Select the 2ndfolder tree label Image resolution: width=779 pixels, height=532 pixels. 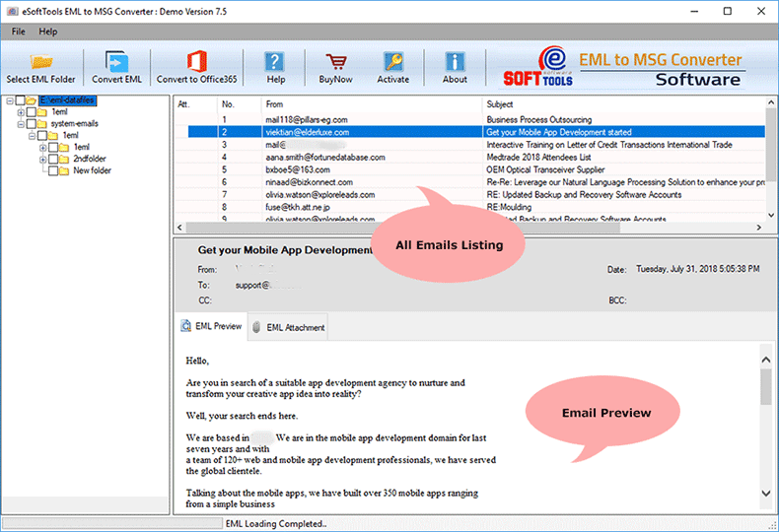point(90,159)
